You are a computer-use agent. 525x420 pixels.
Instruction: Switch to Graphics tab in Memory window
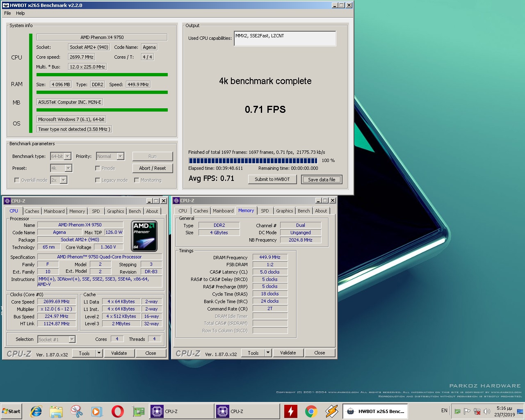pyautogui.click(x=285, y=211)
